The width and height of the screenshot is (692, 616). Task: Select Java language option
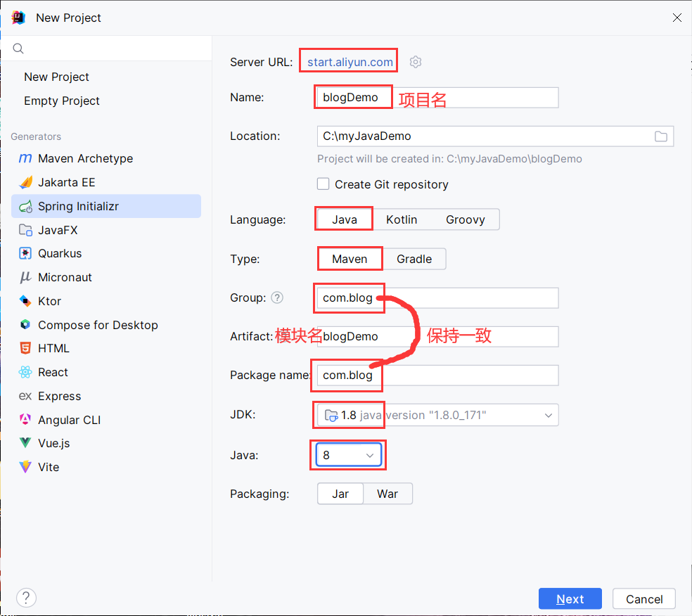pyautogui.click(x=345, y=219)
